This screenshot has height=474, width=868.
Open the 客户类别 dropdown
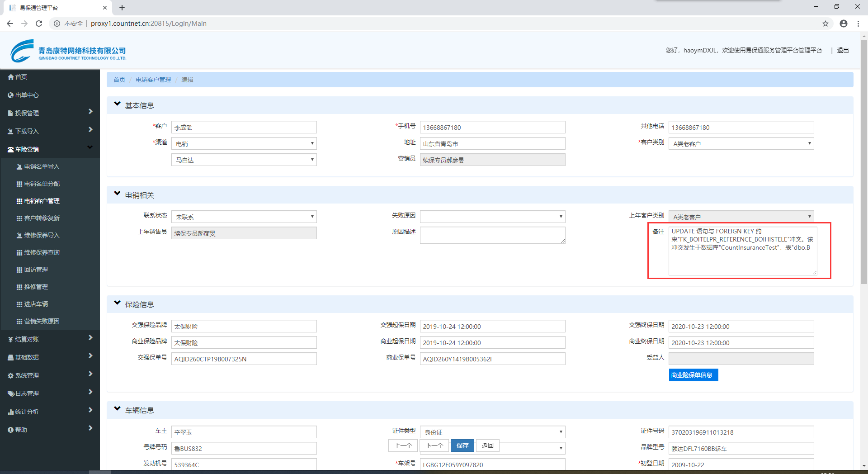(x=741, y=144)
